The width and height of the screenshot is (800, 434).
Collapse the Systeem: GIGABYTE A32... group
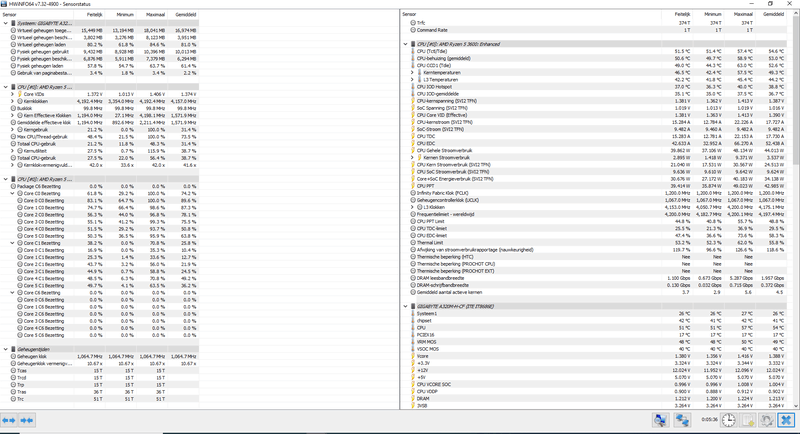pos(6,23)
